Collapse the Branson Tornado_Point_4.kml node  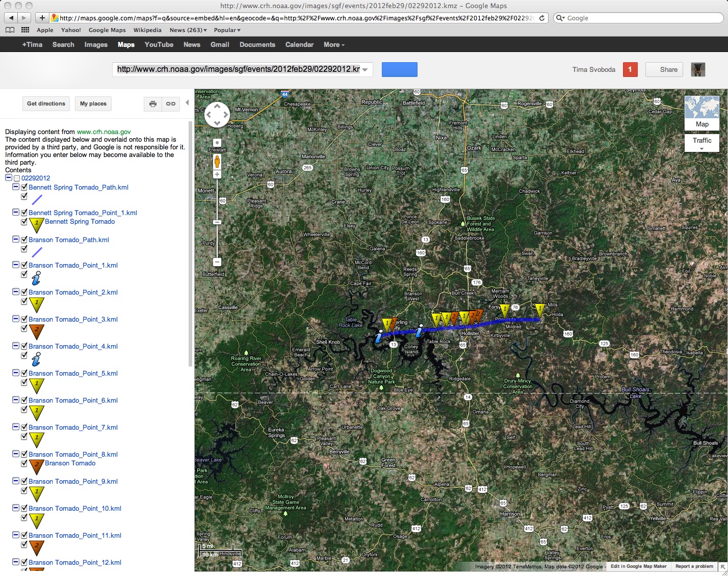tap(16, 346)
